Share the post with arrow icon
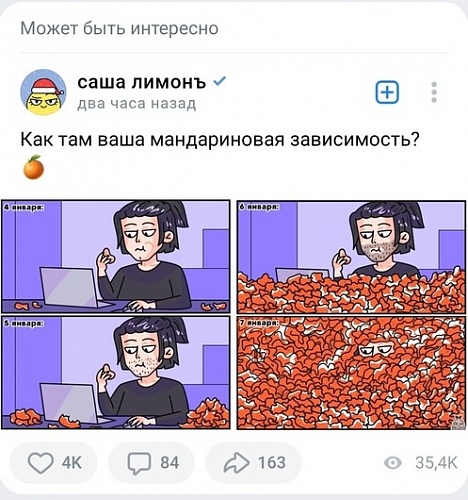This screenshot has width=468, height=500. pos(236,463)
